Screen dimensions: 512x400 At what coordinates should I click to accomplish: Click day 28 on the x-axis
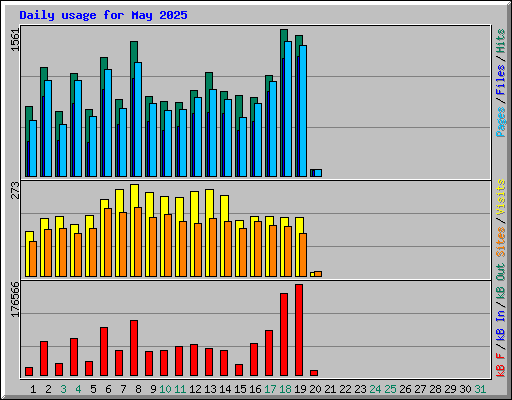(435, 389)
